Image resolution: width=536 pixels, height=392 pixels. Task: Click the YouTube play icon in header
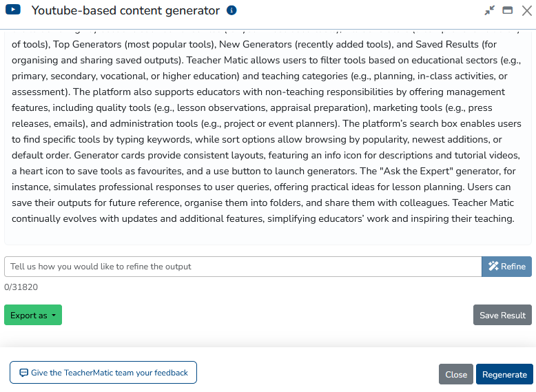click(13, 10)
